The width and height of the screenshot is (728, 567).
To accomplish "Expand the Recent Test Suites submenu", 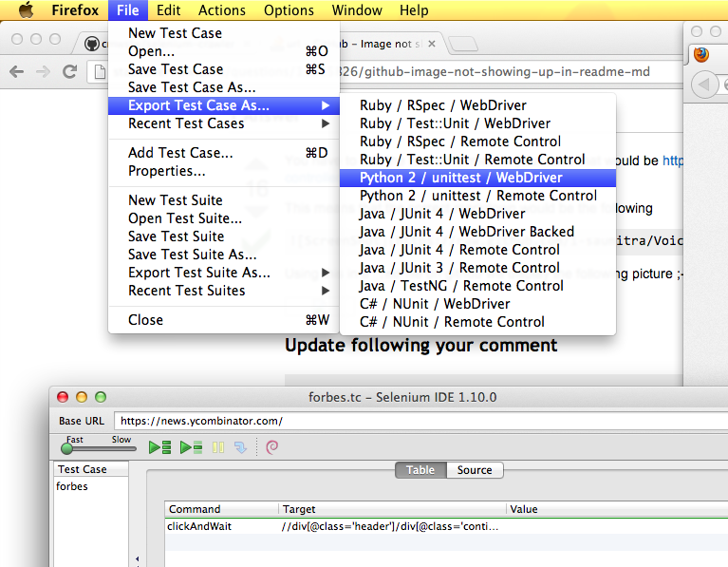I will coord(224,291).
